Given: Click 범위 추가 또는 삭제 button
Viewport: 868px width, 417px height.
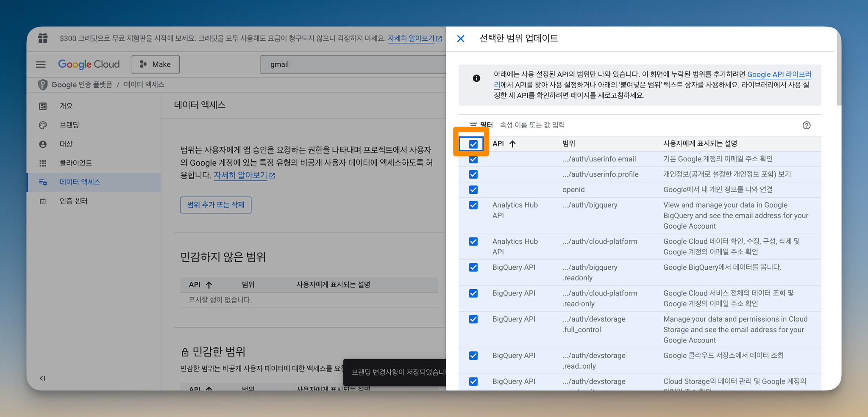Looking at the screenshot, I should (x=216, y=205).
